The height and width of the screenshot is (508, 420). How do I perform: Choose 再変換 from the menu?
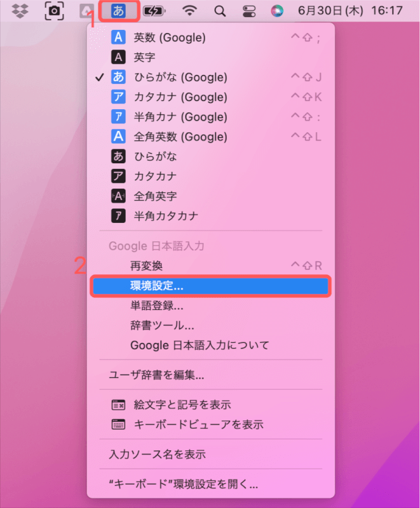tap(211, 266)
